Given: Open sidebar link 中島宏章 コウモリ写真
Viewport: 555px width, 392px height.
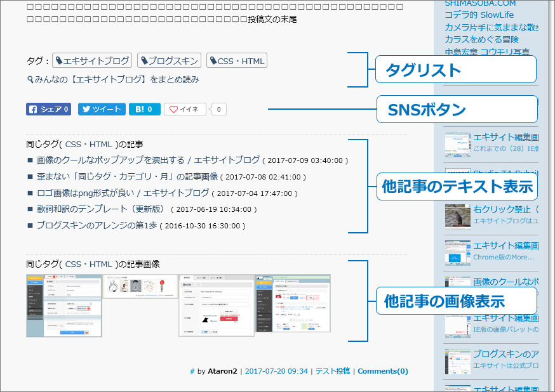Looking at the screenshot, I should point(488,51).
